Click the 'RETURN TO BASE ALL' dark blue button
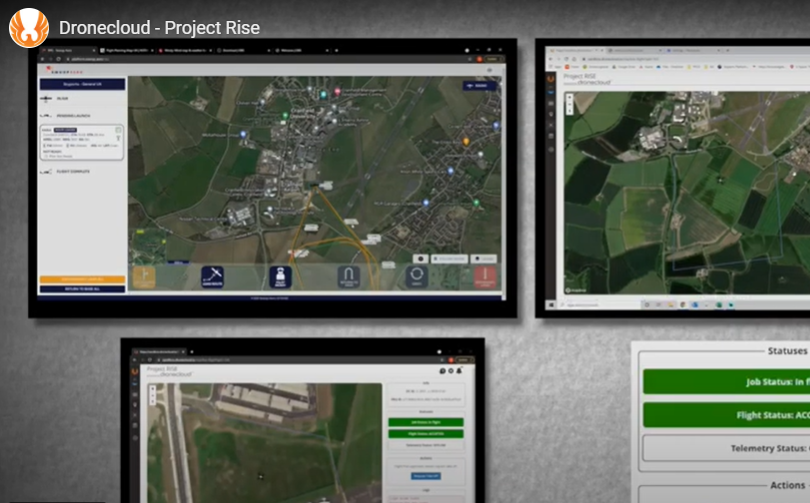Image resolution: width=810 pixels, height=503 pixels. 82,289
